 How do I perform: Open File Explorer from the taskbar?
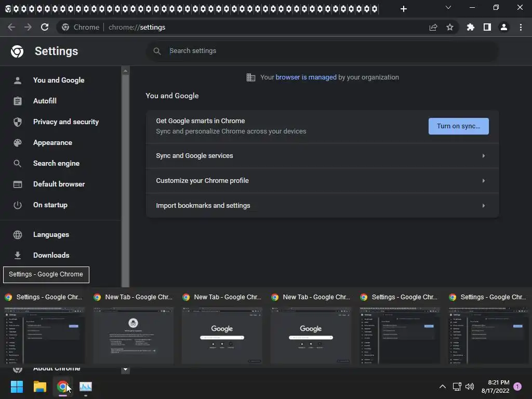click(39, 387)
